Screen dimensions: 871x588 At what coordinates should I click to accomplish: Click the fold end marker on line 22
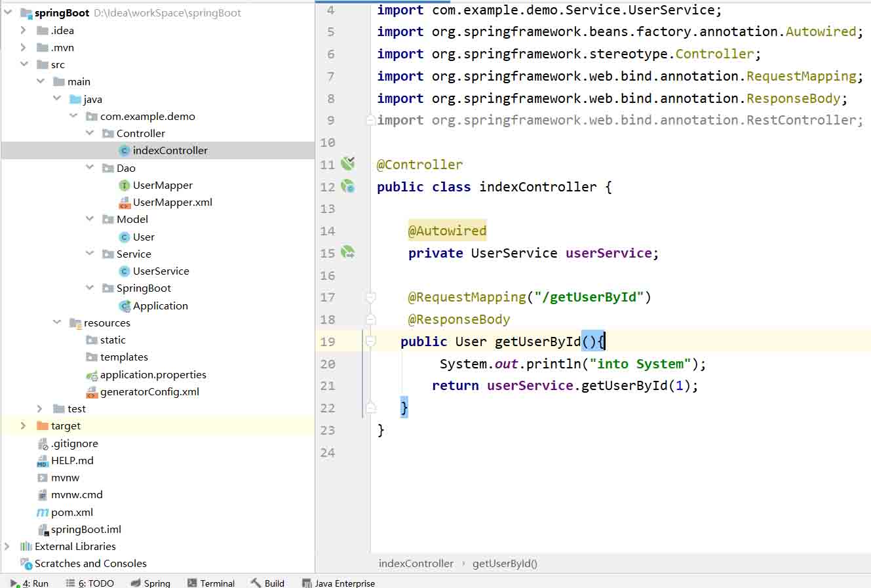[370, 408]
